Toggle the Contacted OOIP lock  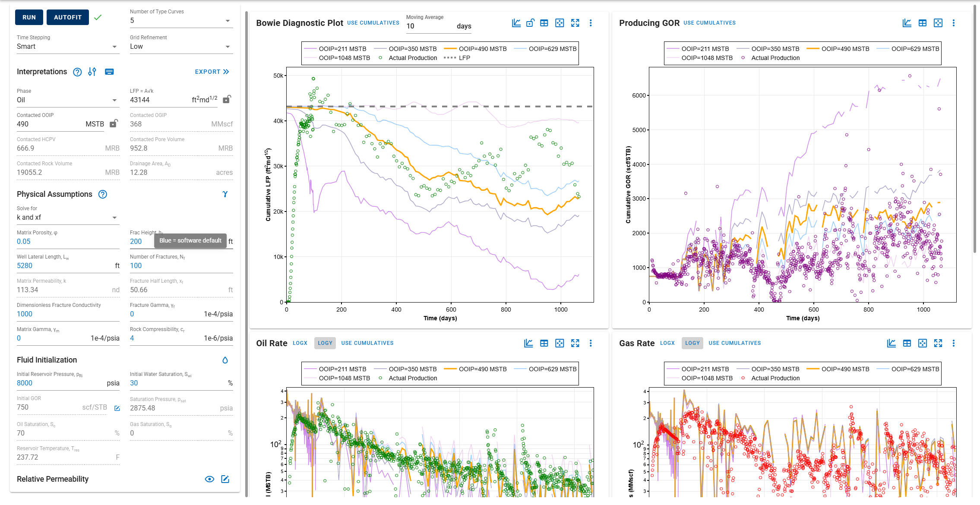point(114,123)
